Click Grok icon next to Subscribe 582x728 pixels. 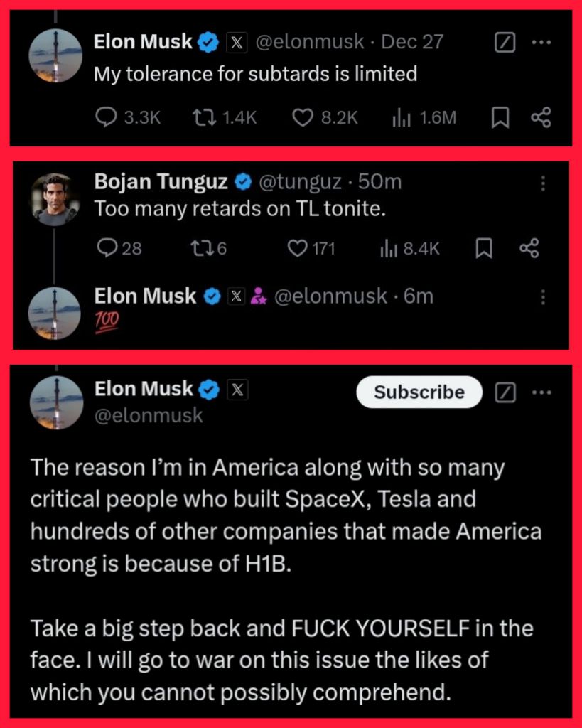click(x=505, y=392)
